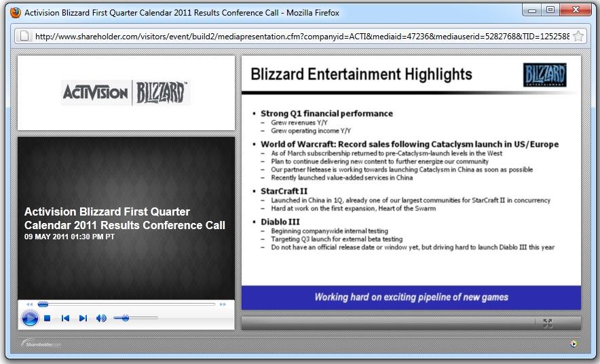Click the '09 MAY 2011 01:30 PM PT' date text

pos(69,237)
